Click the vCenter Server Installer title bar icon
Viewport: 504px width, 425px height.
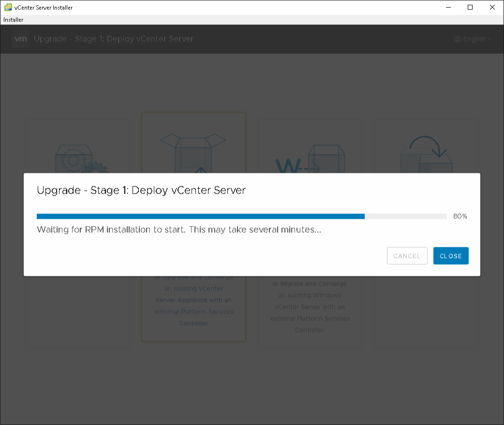8,7
